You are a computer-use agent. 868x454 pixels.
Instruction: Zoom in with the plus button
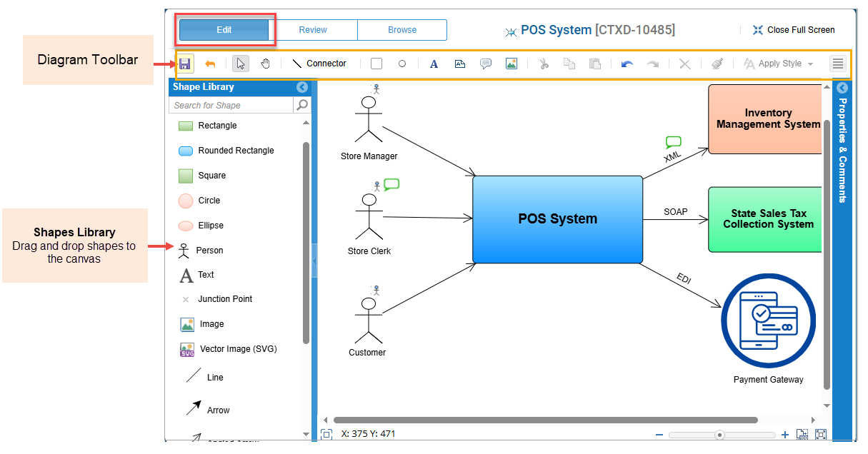tap(785, 435)
